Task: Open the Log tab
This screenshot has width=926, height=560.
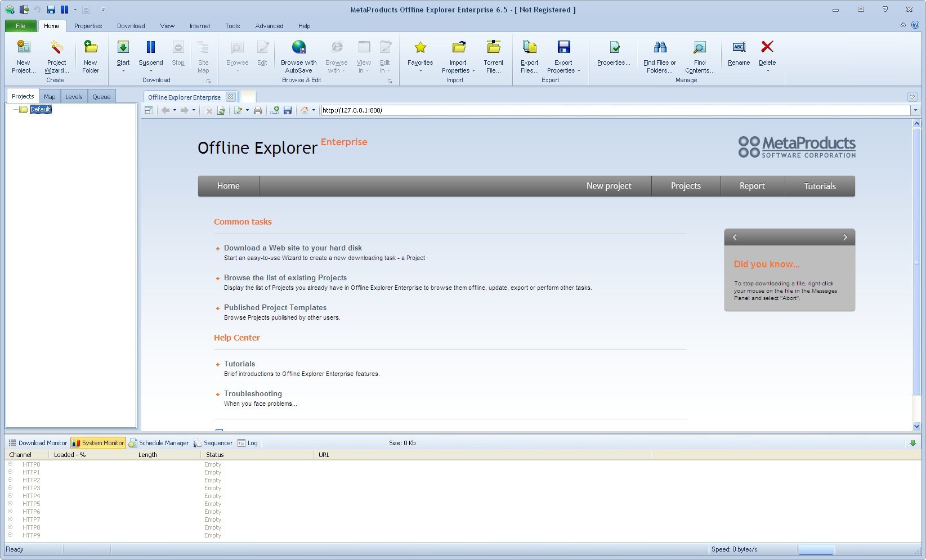Action: point(248,443)
